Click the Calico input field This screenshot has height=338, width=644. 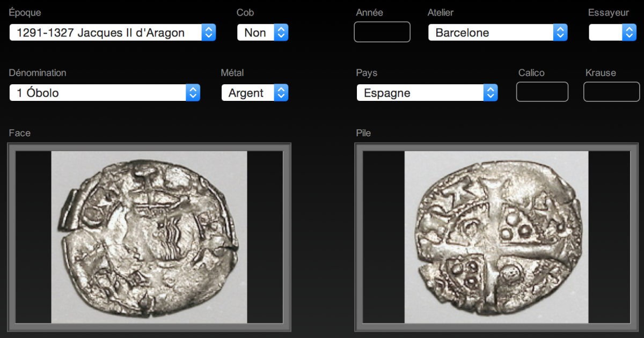tap(542, 92)
